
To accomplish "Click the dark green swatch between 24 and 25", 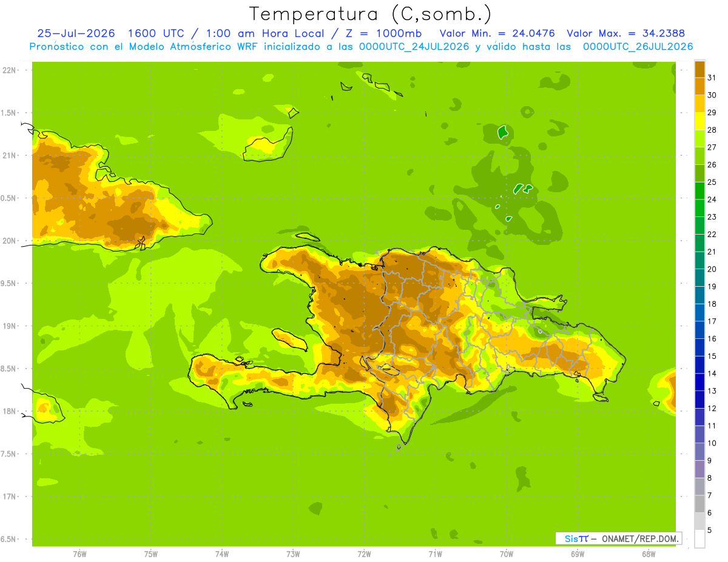I will [699, 190].
